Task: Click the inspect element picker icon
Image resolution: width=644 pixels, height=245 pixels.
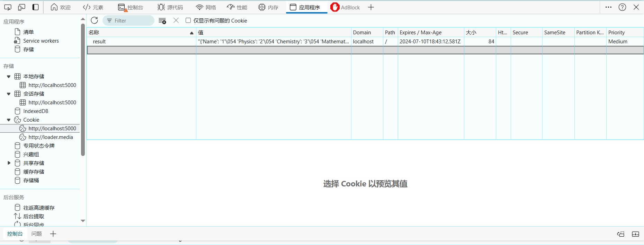Action: (x=8, y=7)
